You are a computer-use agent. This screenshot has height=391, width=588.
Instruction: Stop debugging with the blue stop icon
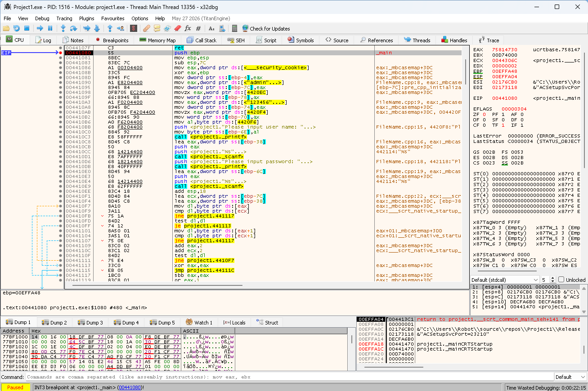click(26, 28)
